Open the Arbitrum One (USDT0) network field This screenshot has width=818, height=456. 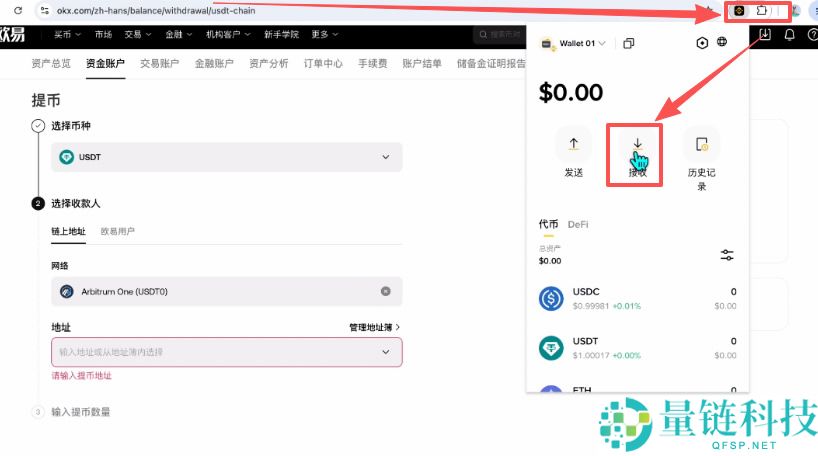[226, 292]
